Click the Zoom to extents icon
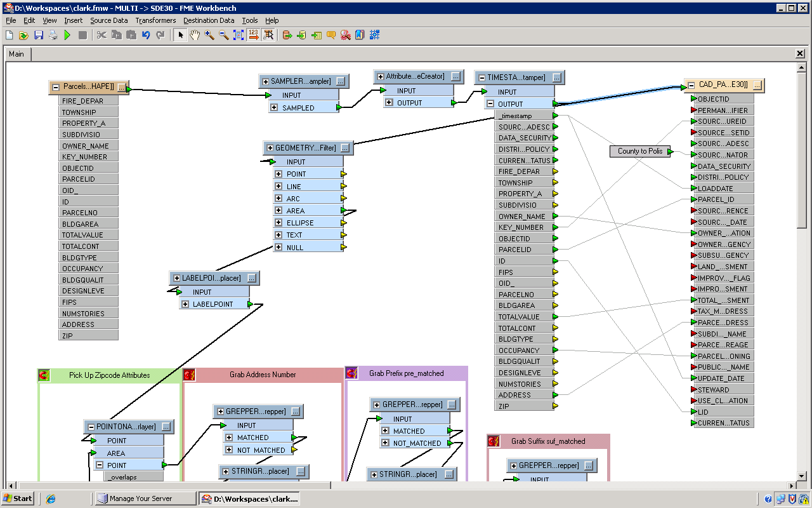812x508 pixels. [x=239, y=36]
